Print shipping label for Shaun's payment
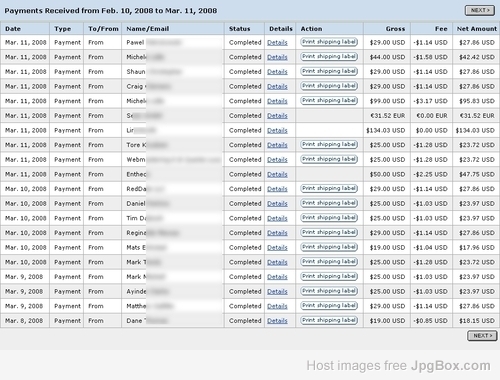This screenshot has height=380, width=500. [x=329, y=71]
